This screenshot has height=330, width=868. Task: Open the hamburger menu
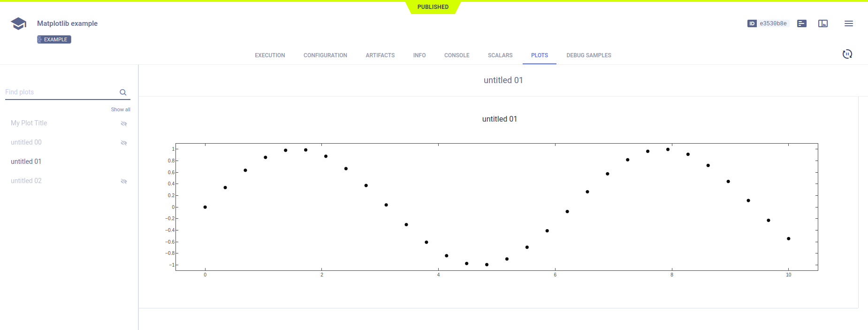[848, 23]
